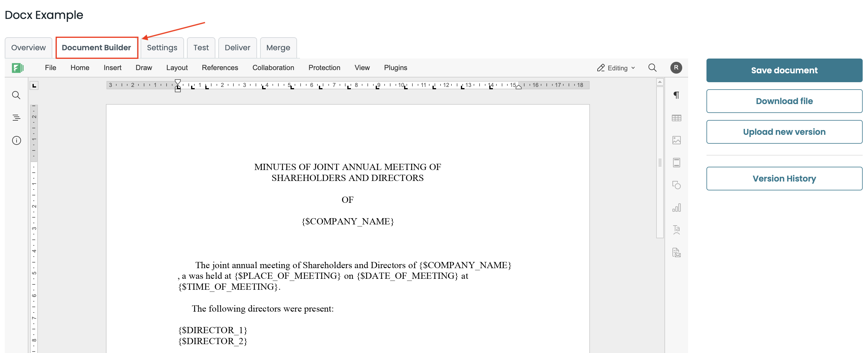The height and width of the screenshot is (353, 868).
Task: Open Text Art settings panel
Action: 677,229
